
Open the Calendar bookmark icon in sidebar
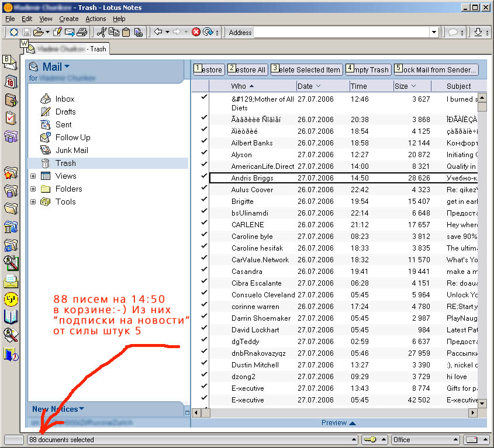pos(11,82)
